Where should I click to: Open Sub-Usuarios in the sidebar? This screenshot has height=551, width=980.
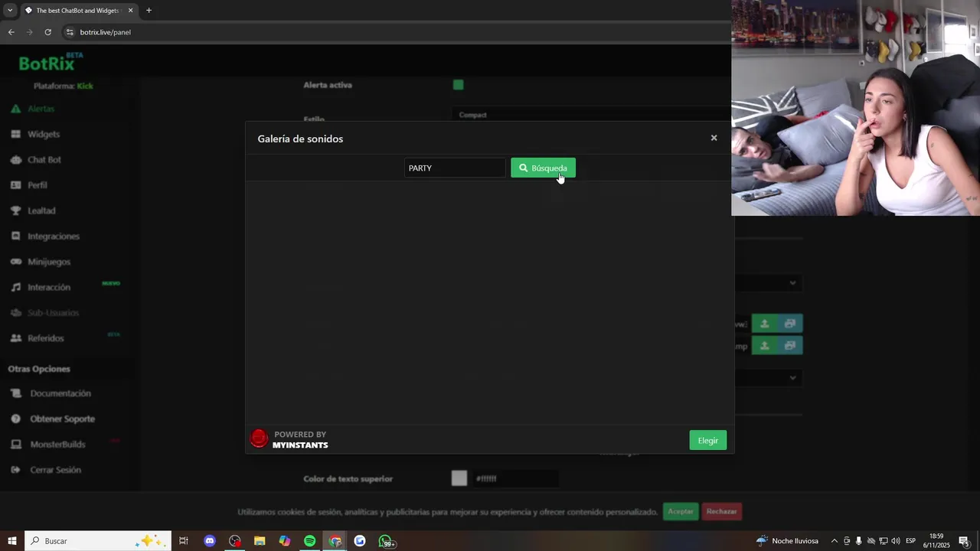pyautogui.click(x=53, y=313)
